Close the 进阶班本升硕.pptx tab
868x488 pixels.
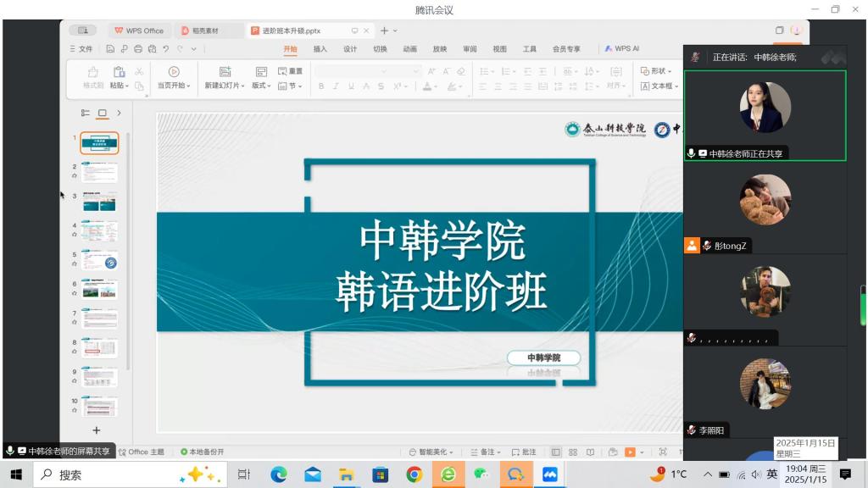pyautogui.click(x=366, y=30)
